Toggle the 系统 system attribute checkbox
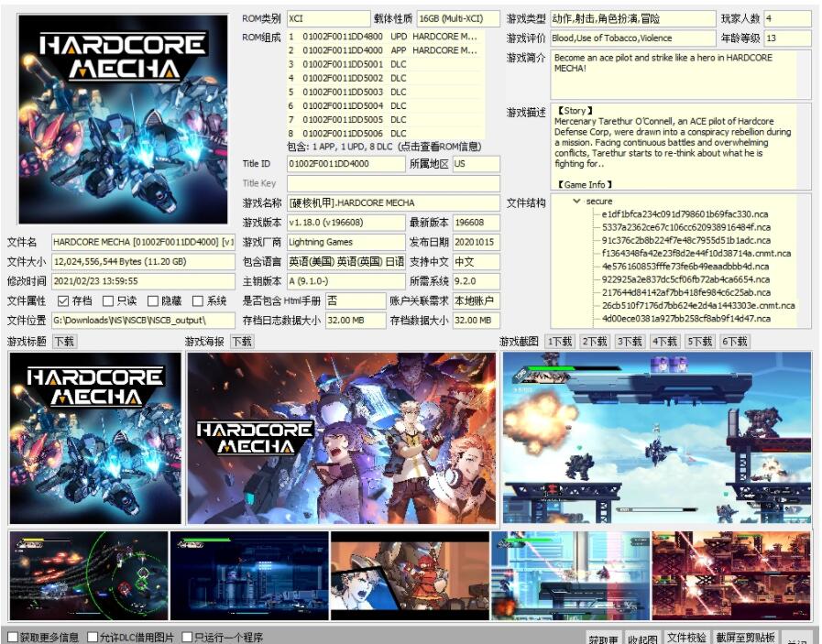The height and width of the screenshot is (644, 822). 198,300
